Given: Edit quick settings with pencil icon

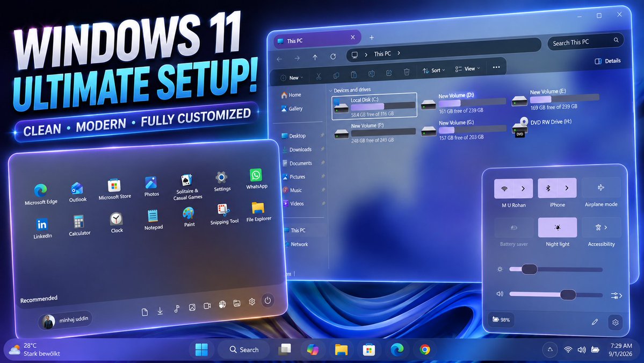Looking at the screenshot, I should (x=595, y=322).
